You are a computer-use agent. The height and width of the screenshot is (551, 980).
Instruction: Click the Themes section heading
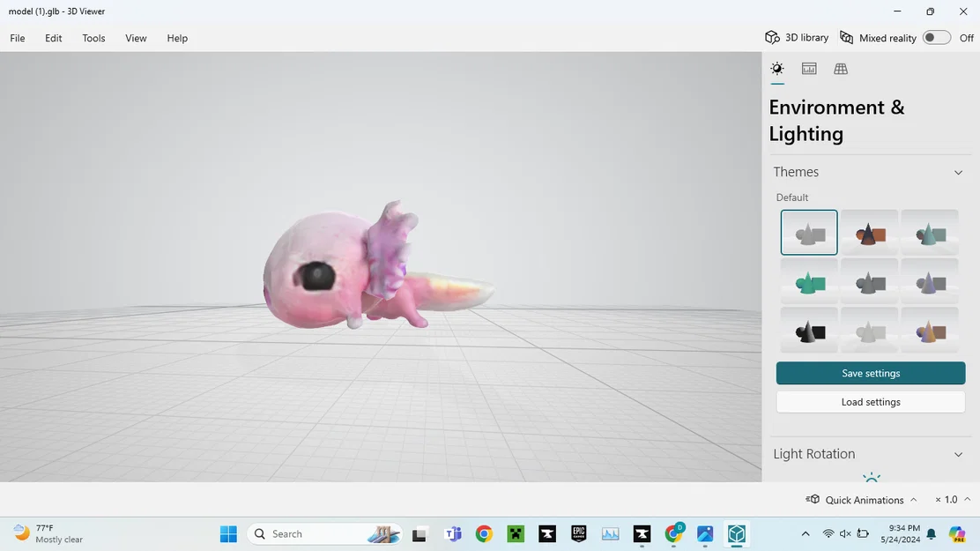[x=796, y=172]
